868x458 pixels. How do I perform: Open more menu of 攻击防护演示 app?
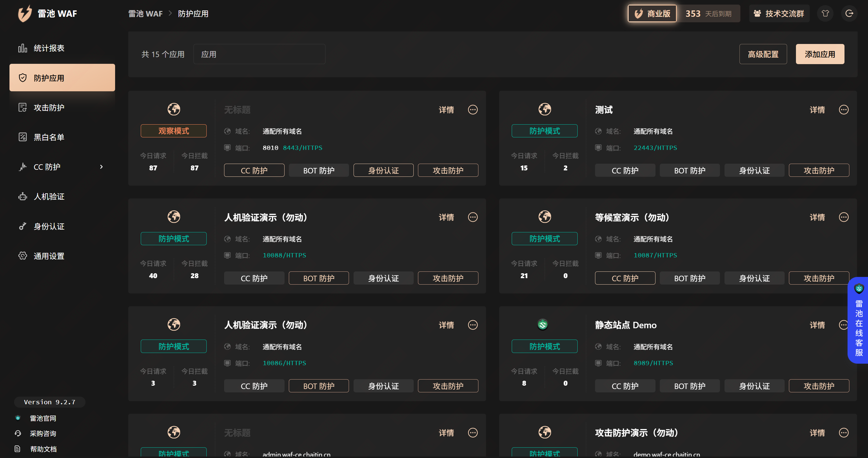[843, 432]
